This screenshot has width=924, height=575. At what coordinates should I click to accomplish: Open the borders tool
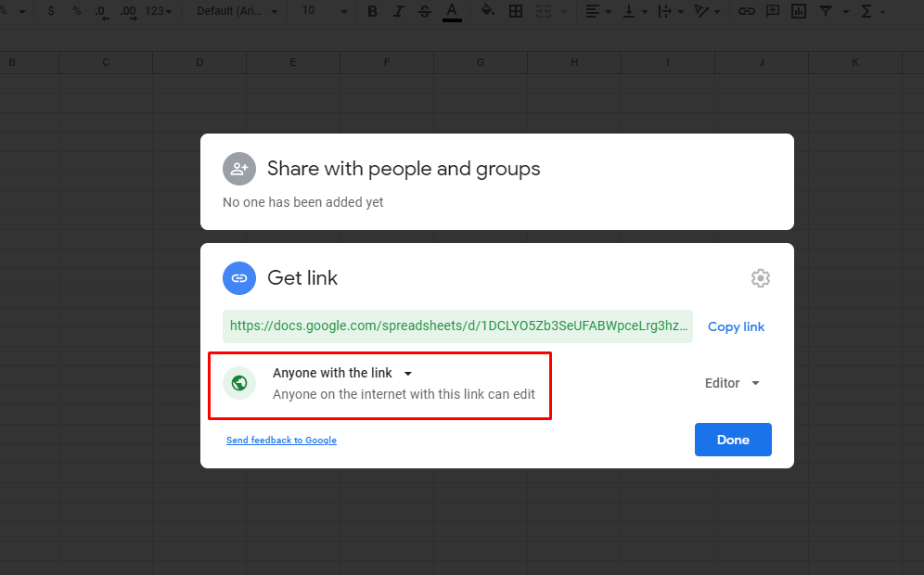516,11
